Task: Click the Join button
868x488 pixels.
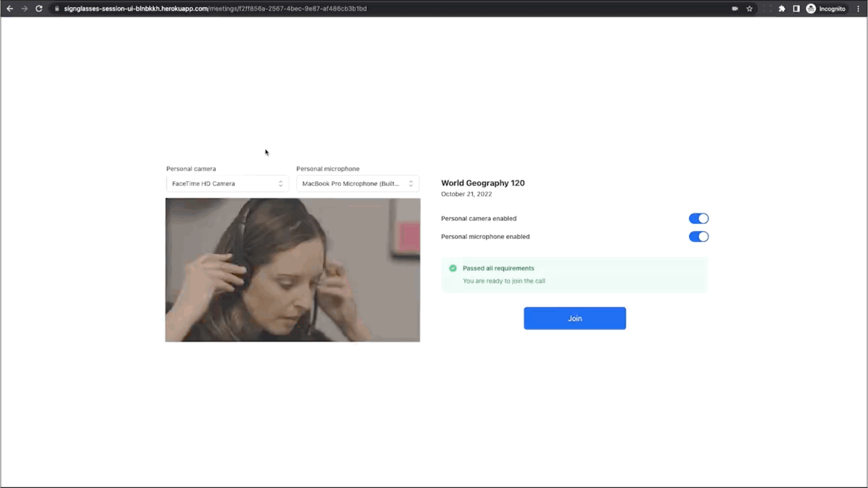Action: 575,319
